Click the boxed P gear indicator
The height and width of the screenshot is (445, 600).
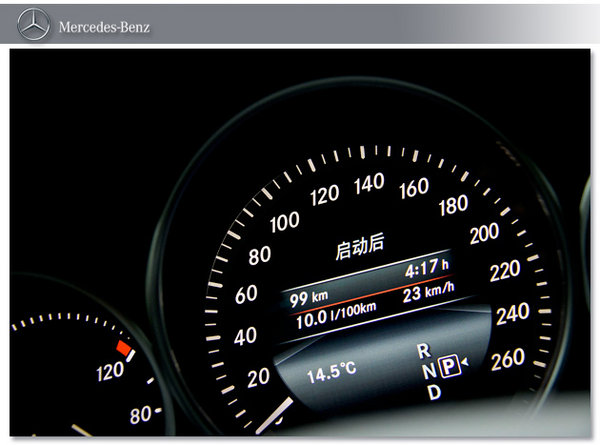click(449, 366)
